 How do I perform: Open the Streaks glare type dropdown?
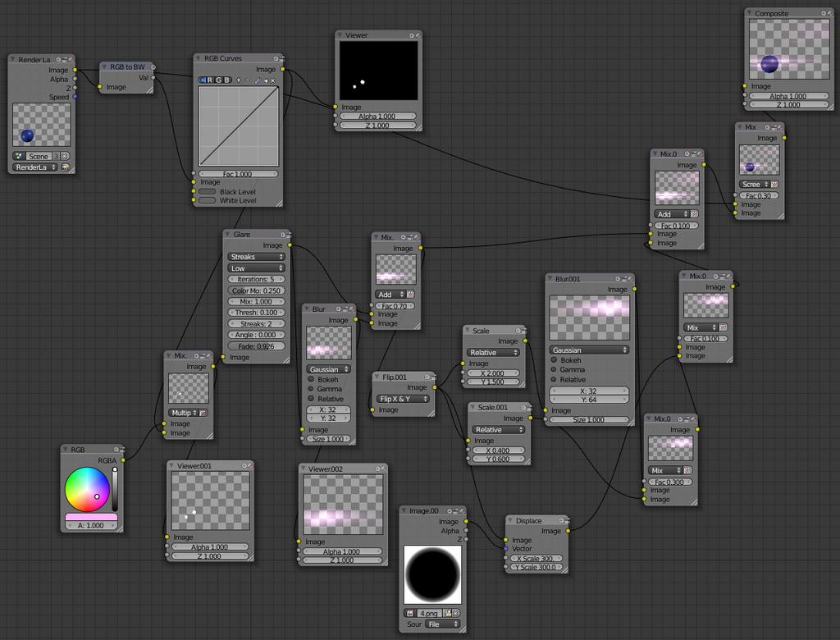pyautogui.click(x=256, y=257)
